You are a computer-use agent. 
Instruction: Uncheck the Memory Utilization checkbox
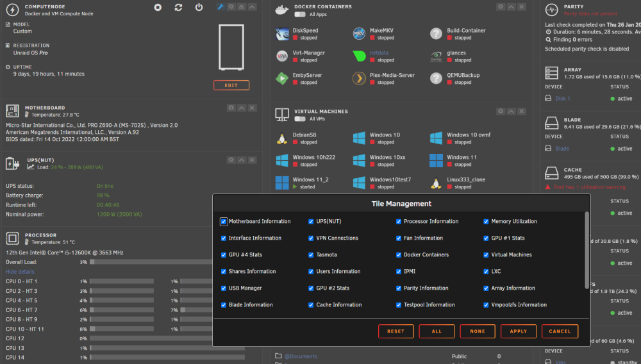(x=486, y=222)
